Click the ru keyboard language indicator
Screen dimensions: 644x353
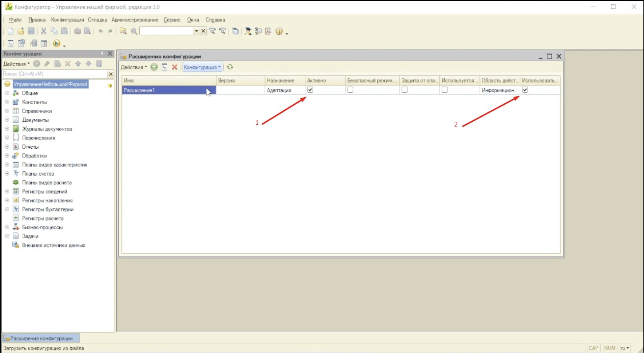tap(625, 348)
